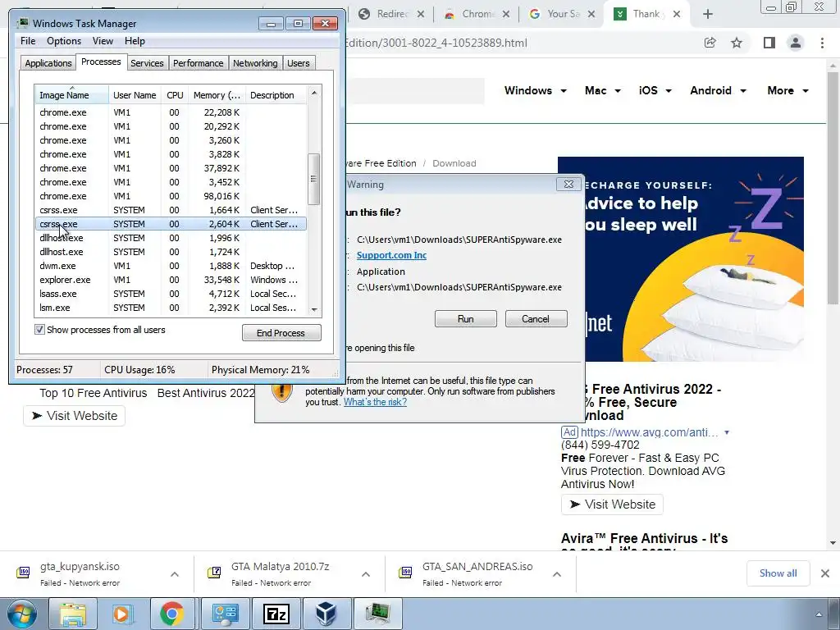Open What's the risk? link
The width and height of the screenshot is (840, 630).
coord(375,402)
